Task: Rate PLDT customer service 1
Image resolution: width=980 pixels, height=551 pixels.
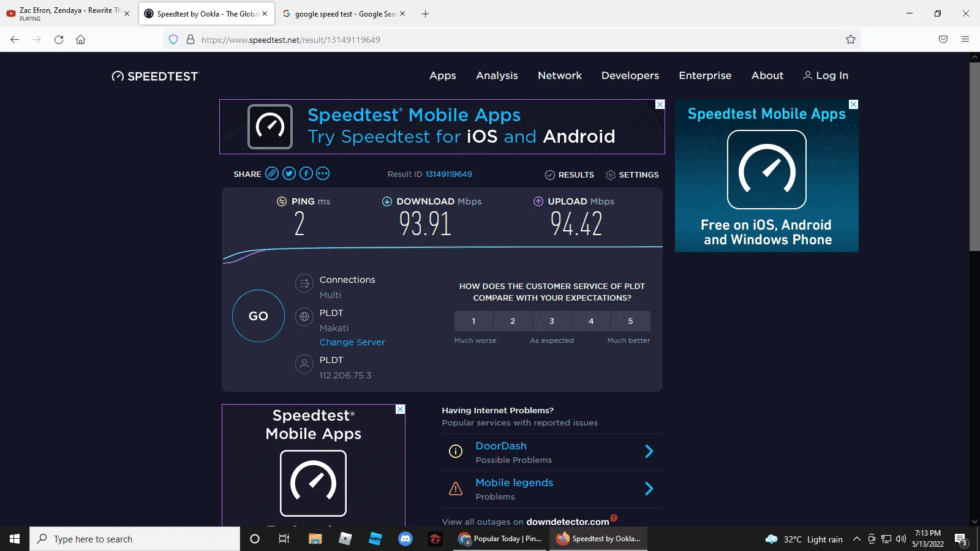Action: (473, 321)
